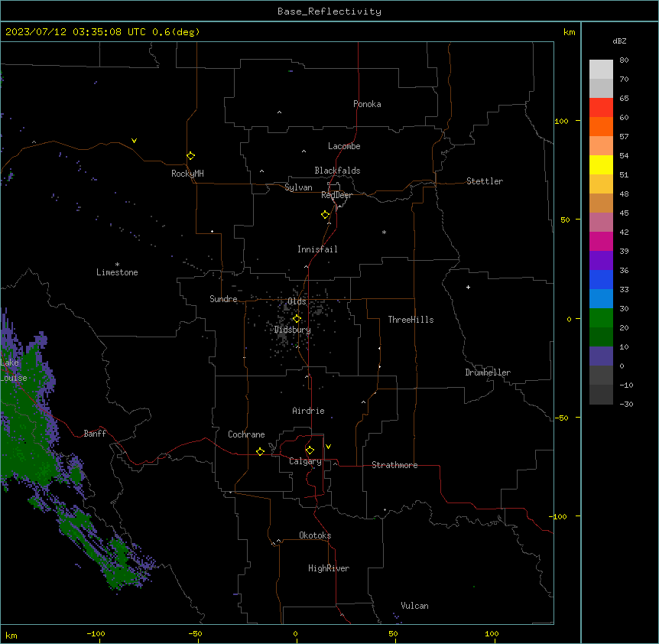Select the yellow diamond marker below Olds
This screenshot has height=644, width=659.
297,319
